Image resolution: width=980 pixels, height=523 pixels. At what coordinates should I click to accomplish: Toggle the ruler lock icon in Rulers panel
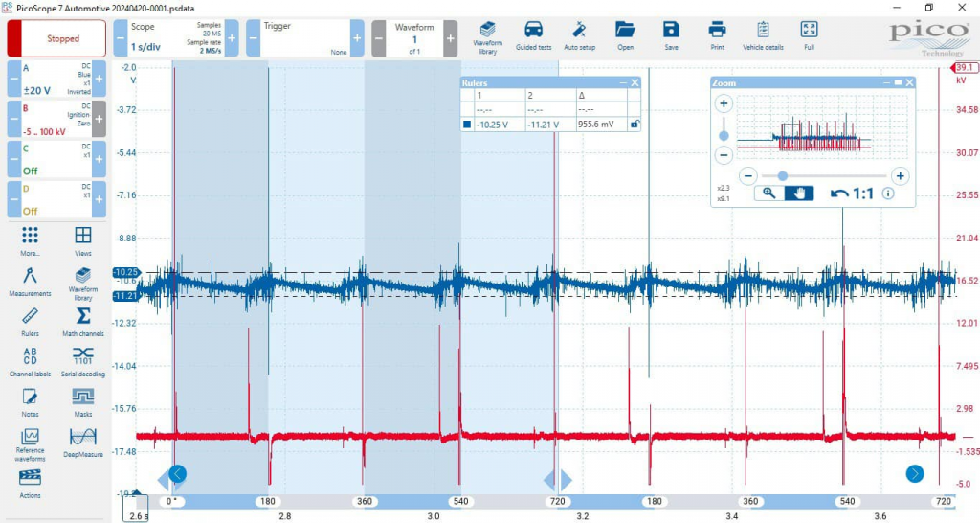click(x=633, y=125)
